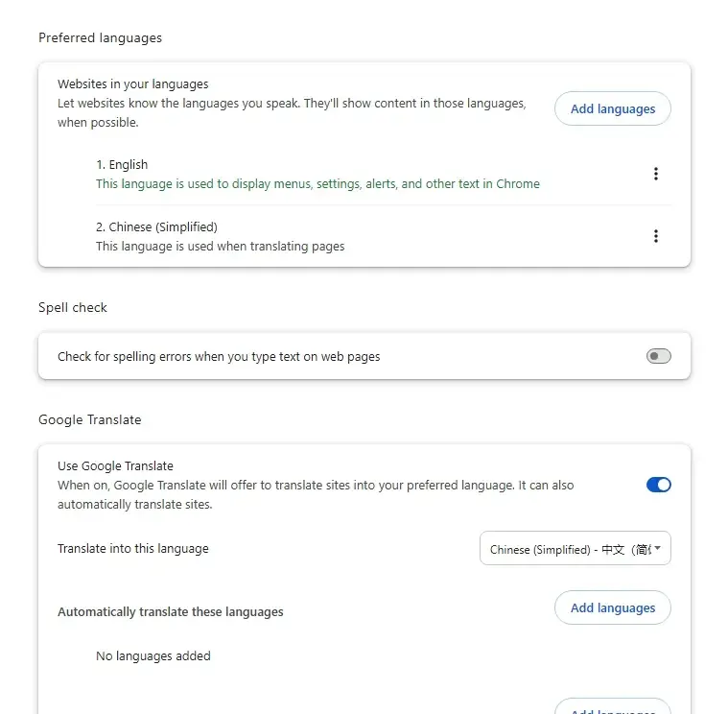The height and width of the screenshot is (714, 728).
Task: Open more actions for Chinese (Simplified)
Action: point(656,236)
